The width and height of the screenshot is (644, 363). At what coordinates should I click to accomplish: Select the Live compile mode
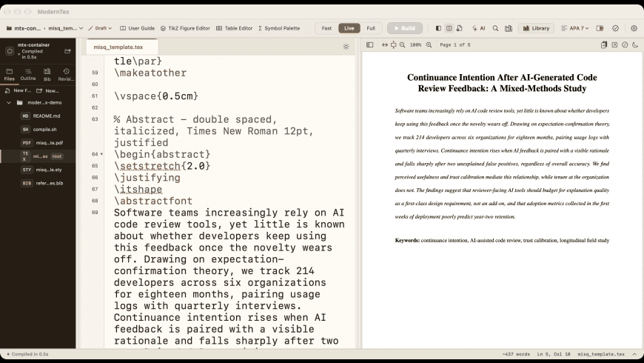(x=349, y=28)
